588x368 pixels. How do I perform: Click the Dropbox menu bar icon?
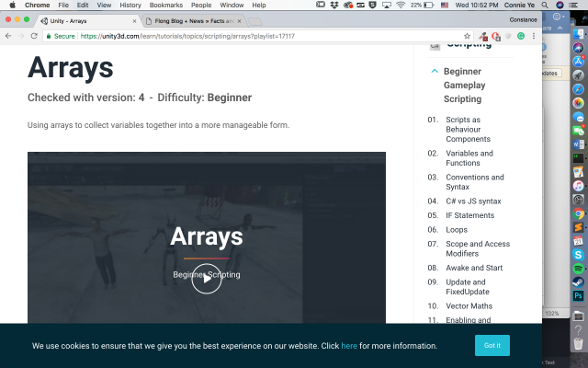point(334,5)
